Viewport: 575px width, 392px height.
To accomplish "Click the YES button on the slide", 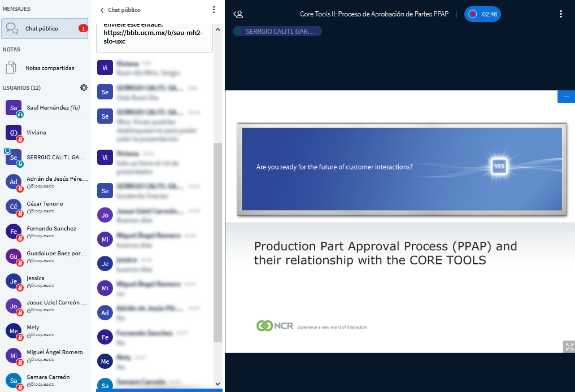I will pyautogui.click(x=499, y=166).
